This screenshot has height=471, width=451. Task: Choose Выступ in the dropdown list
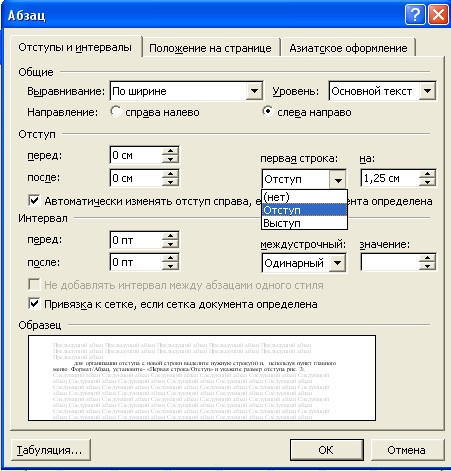(304, 223)
